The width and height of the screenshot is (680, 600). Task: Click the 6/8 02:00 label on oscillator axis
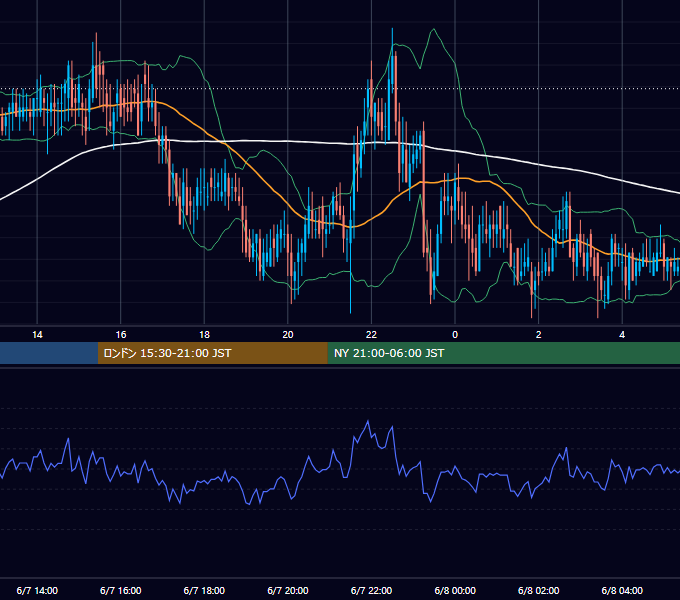coord(539,590)
